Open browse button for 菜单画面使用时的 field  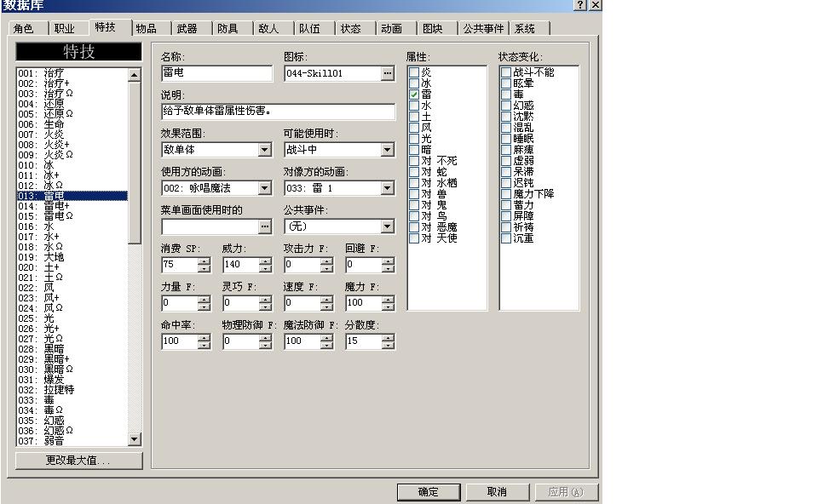tap(265, 226)
